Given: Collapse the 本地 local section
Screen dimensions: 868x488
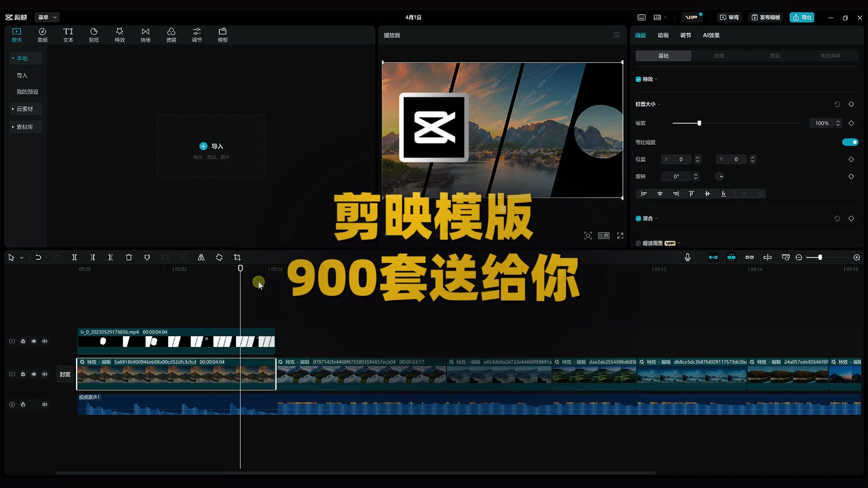Looking at the screenshot, I should 13,58.
